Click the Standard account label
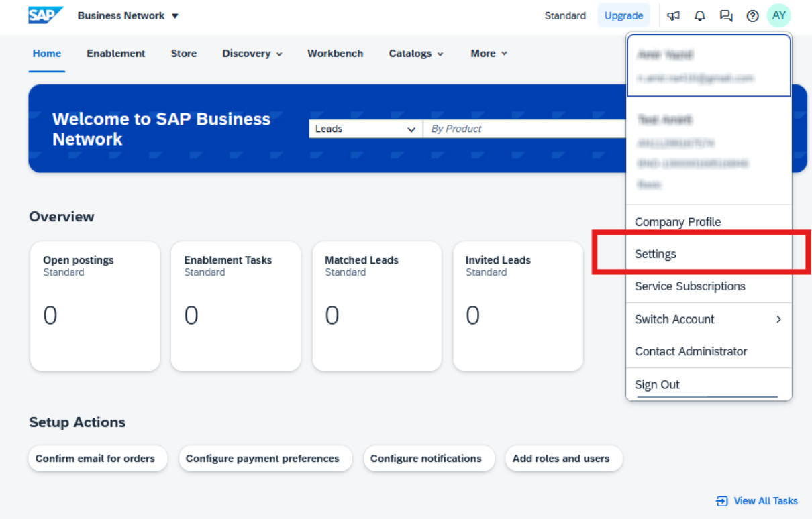812x519 pixels. [565, 16]
